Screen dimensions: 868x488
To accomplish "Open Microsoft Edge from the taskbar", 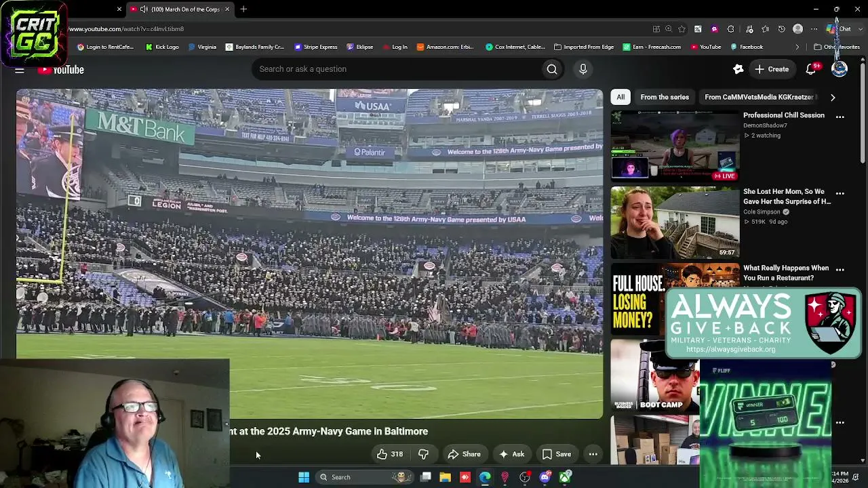I will pos(485,477).
